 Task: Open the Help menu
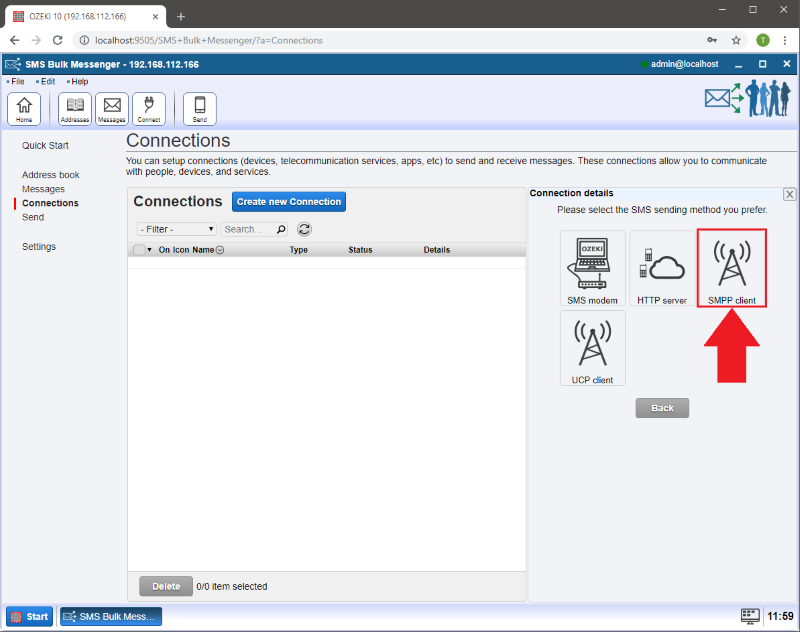click(79, 81)
